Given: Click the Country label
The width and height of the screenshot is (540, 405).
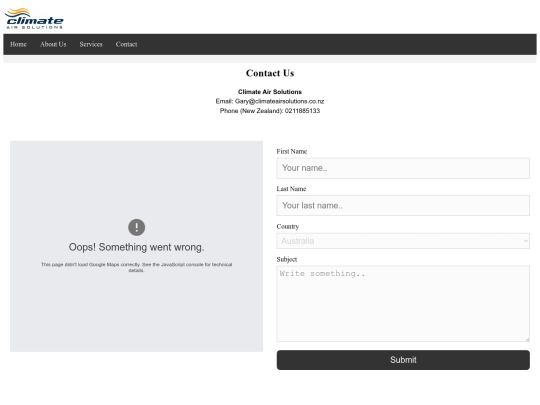Looking at the screenshot, I should (x=288, y=227).
